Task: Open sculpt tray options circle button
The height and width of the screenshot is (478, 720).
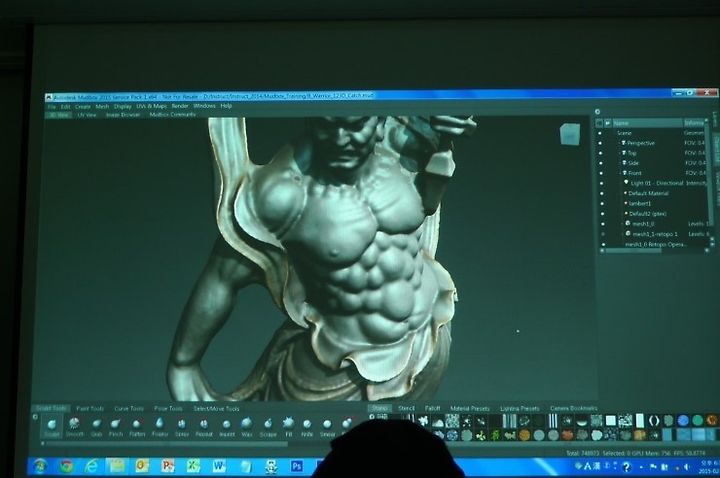Action: [35, 417]
